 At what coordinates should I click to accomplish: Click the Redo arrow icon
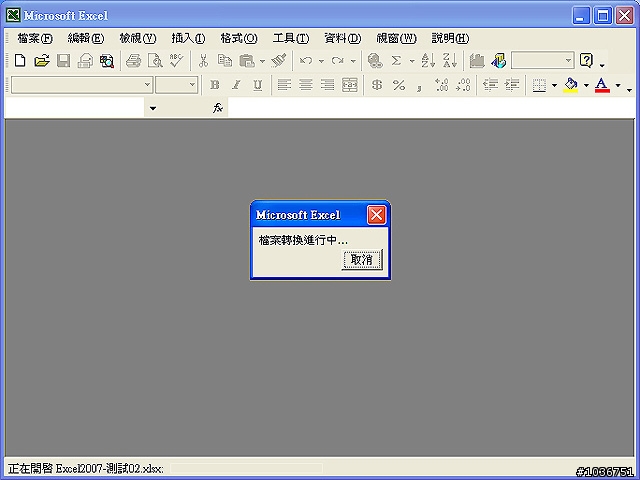pos(338,61)
